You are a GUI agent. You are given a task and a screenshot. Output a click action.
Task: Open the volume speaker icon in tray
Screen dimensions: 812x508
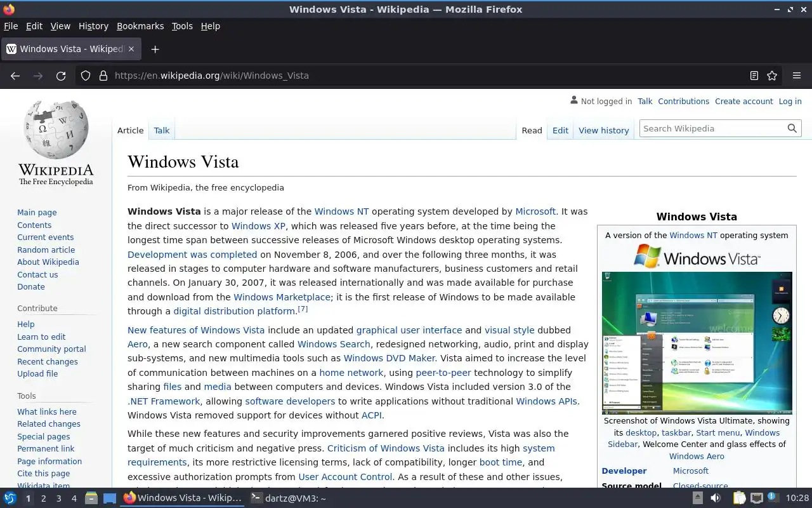click(x=716, y=498)
